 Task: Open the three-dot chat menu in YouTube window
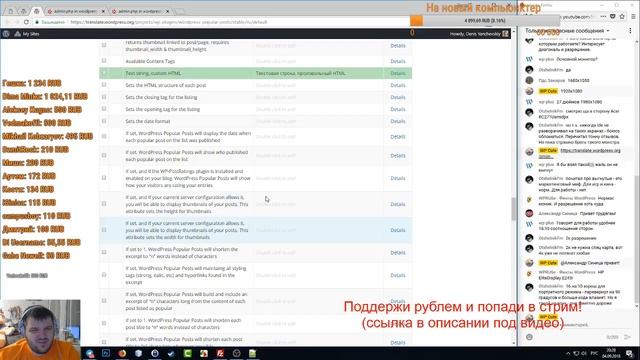pyautogui.click(x=630, y=31)
